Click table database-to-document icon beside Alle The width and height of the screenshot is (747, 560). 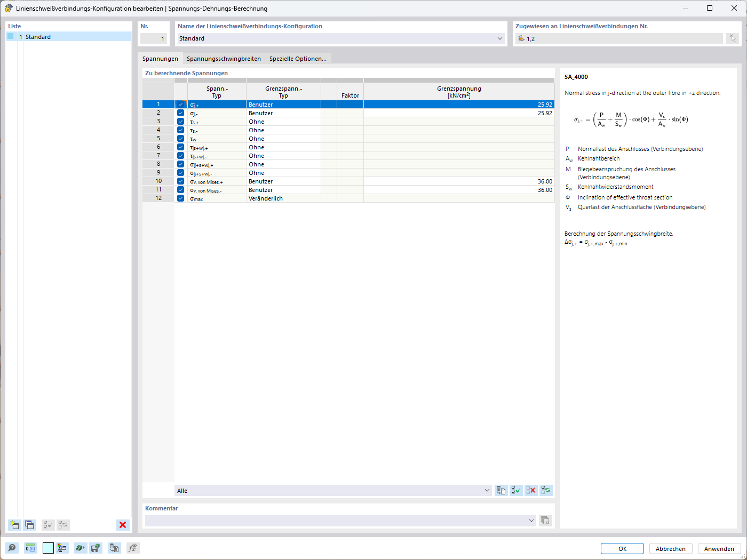501,490
